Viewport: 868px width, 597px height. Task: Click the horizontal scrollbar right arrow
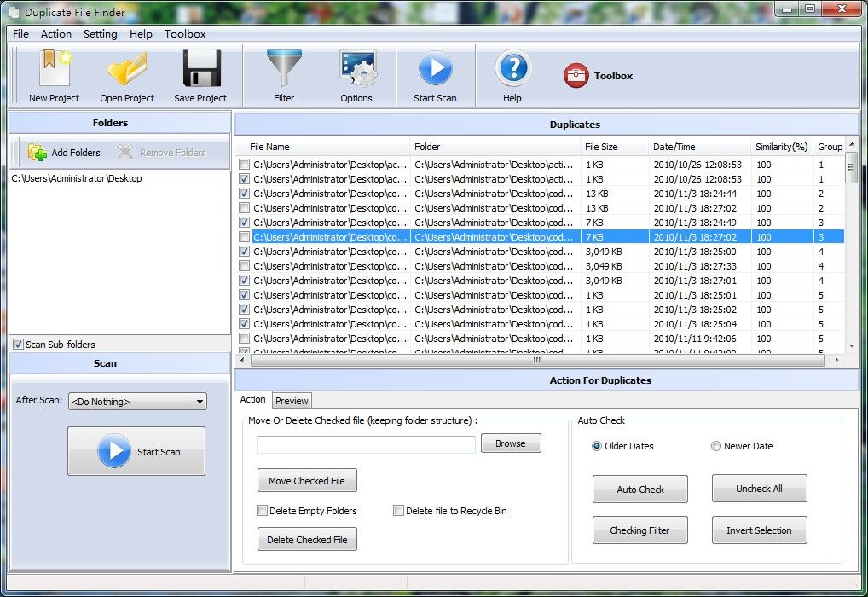coord(836,360)
